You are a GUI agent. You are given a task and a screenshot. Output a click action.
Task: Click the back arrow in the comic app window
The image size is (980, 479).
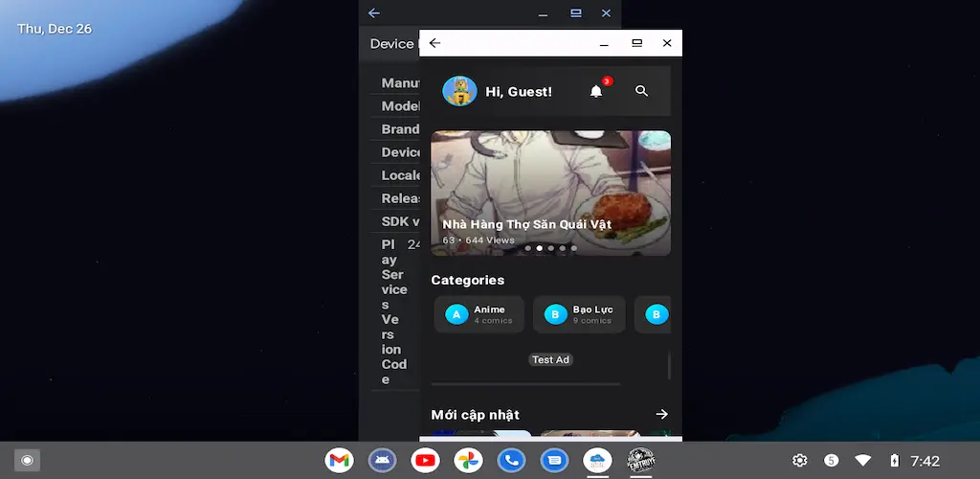coord(435,43)
